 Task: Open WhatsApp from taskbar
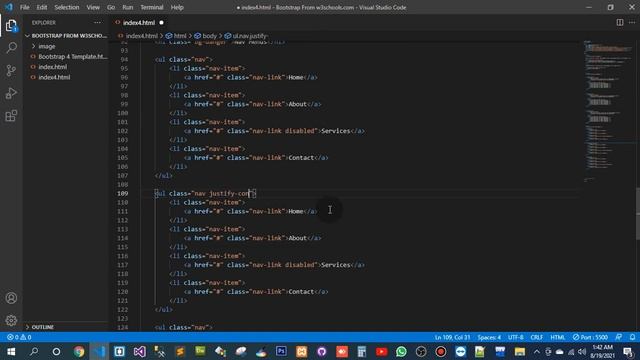click(x=401, y=351)
